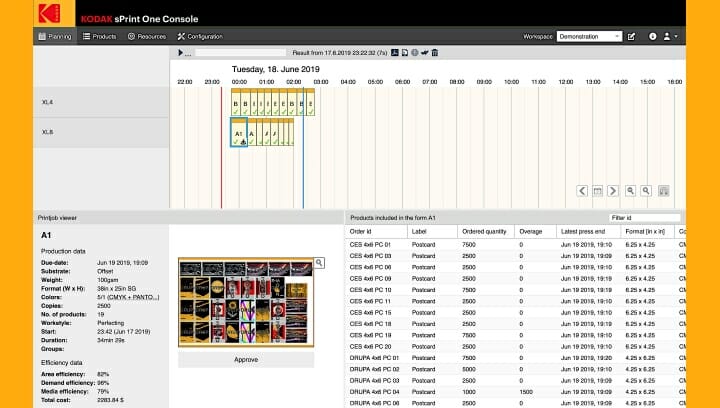Click overage value 1500
This screenshot has width=720, height=408.
(526, 392)
